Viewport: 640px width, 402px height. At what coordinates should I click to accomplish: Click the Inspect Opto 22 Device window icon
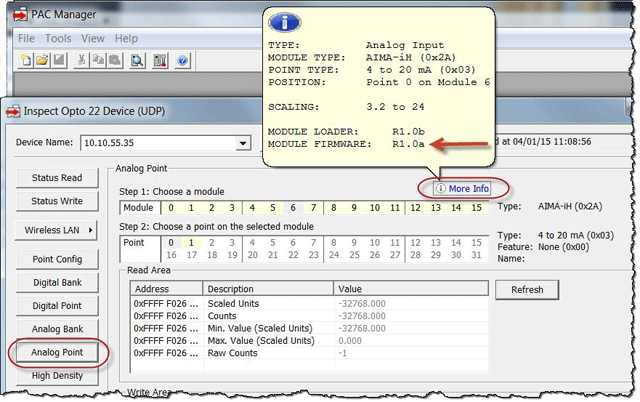pos(13,111)
